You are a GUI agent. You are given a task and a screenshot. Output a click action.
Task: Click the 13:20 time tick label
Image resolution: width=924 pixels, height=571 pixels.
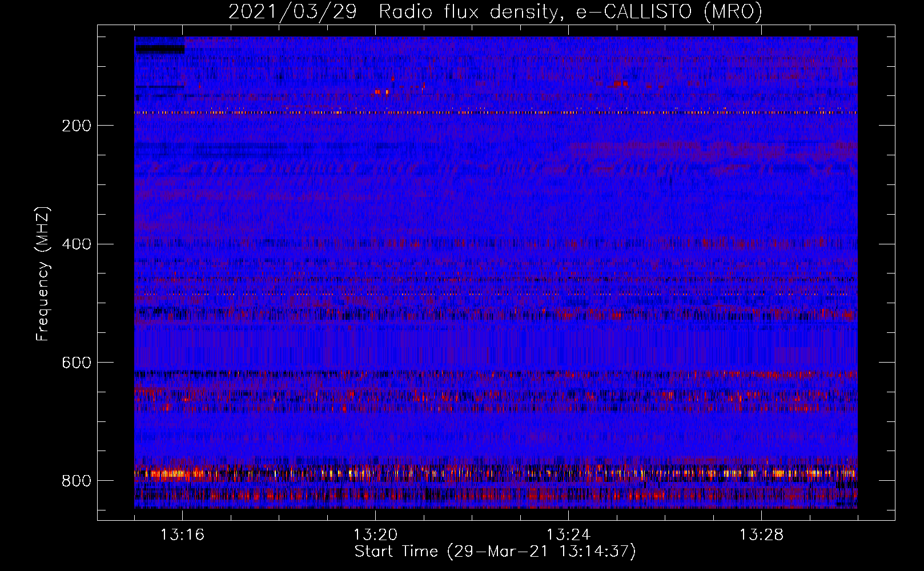click(x=375, y=535)
